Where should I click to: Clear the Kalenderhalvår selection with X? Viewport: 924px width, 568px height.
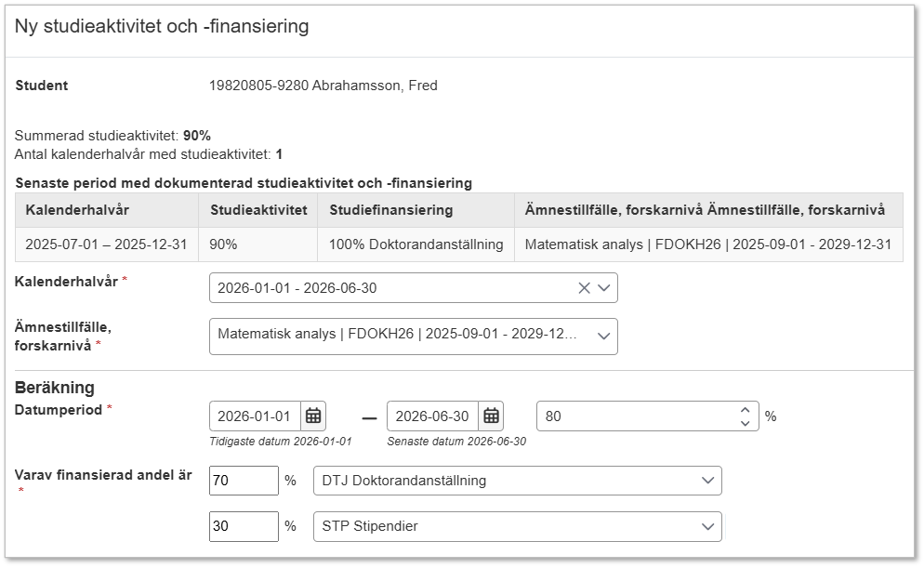pos(584,288)
